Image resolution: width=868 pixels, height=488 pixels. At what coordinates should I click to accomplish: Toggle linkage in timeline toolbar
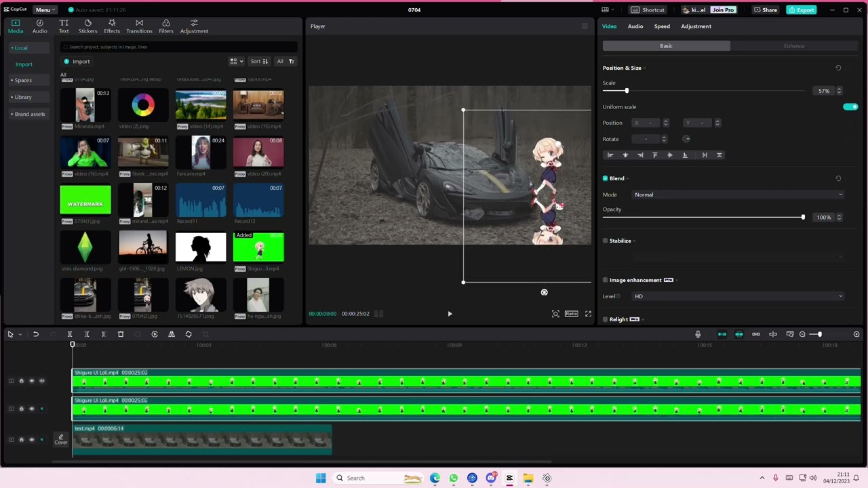pyautogui.click(x=756, y=334)
